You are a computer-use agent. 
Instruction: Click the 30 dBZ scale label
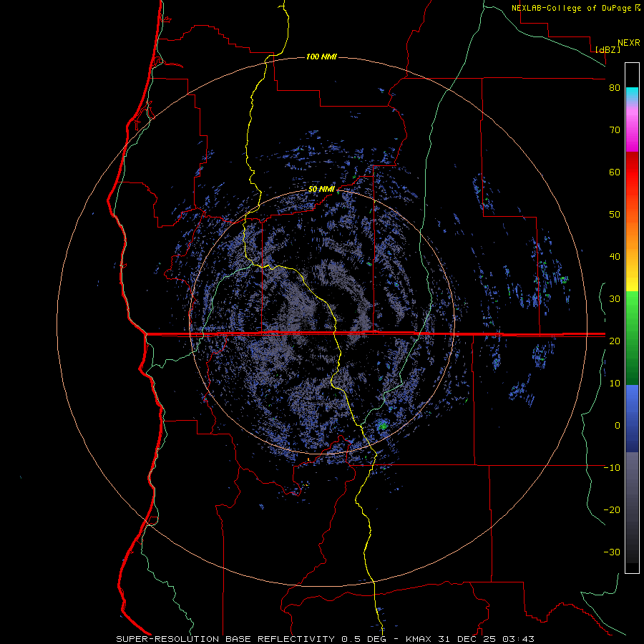(615, 299)
